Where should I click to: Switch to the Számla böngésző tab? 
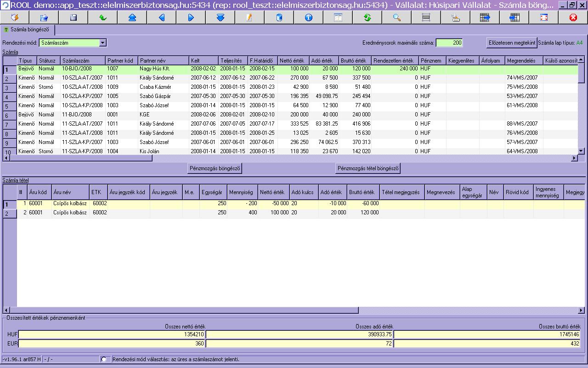[29, 30]
